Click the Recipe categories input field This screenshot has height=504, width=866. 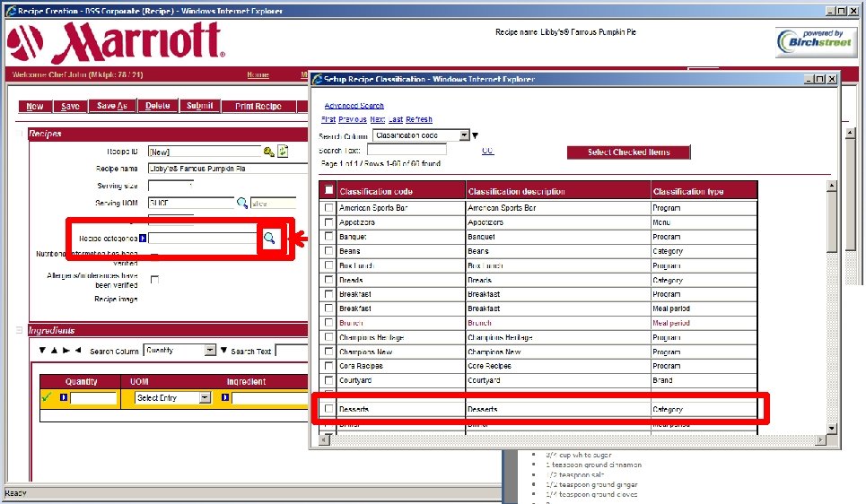[203, 238]
